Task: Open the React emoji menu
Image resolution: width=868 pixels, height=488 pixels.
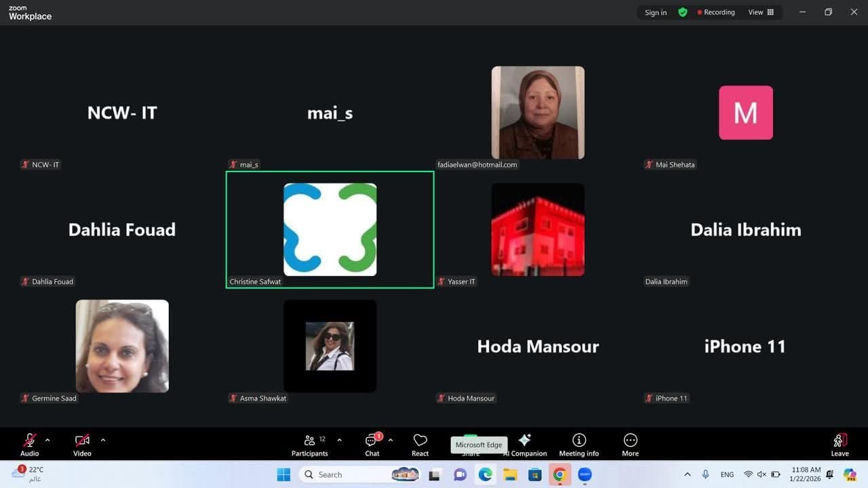Action: pyautogui.click(x=420, y=445)
